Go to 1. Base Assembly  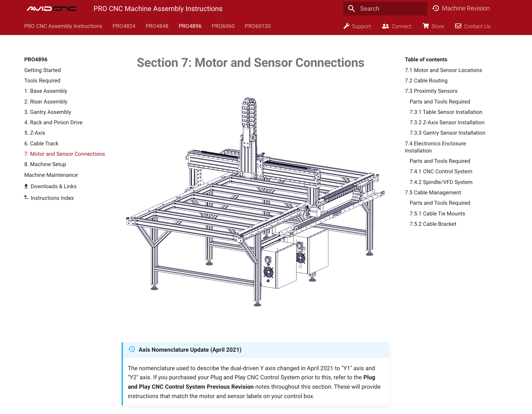point(46,91)
